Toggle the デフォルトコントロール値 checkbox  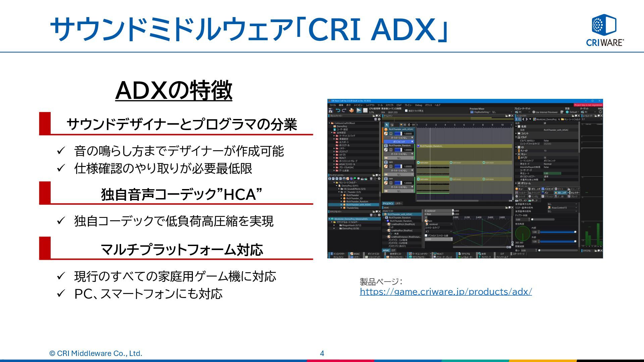pyautogui.click(x=426, y=236)
